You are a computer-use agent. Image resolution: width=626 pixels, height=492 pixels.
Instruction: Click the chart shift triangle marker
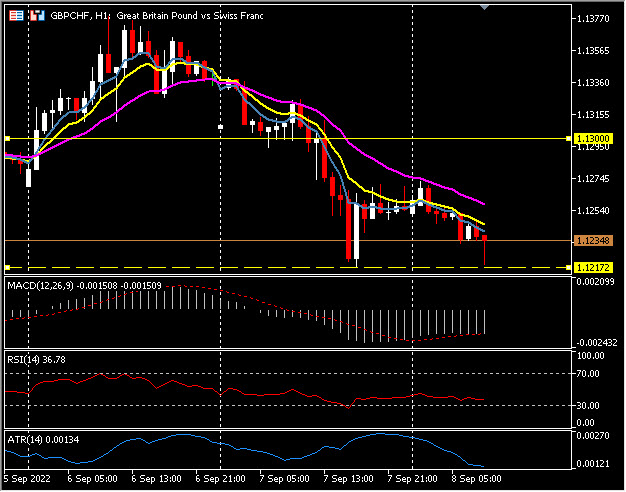pyautogui.click(x=486, y=8)
